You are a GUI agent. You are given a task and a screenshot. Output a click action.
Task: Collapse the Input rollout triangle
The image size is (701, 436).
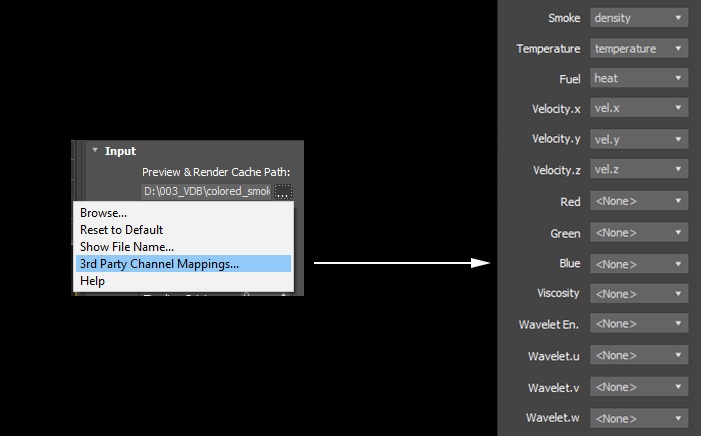[x=95, y=150]
